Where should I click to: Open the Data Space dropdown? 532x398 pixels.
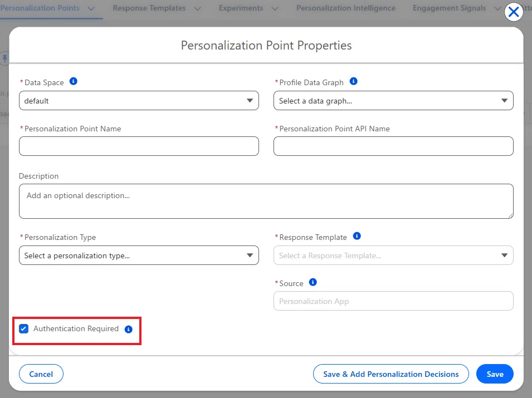[x=139, y=100]
